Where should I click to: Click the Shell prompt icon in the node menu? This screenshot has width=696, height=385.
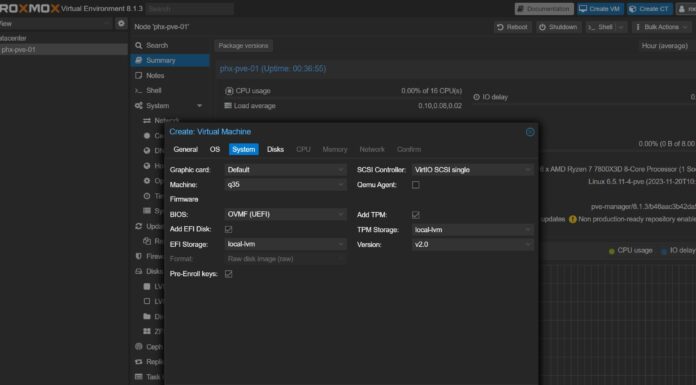pyautogui.click(x=138, y=91)
